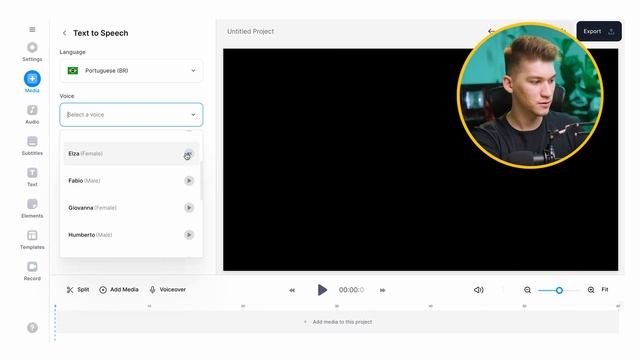Click the Untitled Project title
Viewport: 640px width, 360px height.
click(250, 31)
